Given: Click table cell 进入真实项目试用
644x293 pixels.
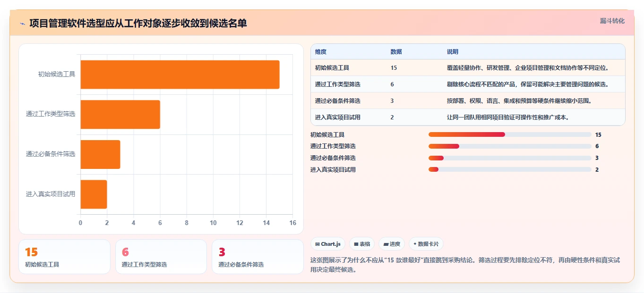Looking at the screenshot, I should tap(338, 117).
